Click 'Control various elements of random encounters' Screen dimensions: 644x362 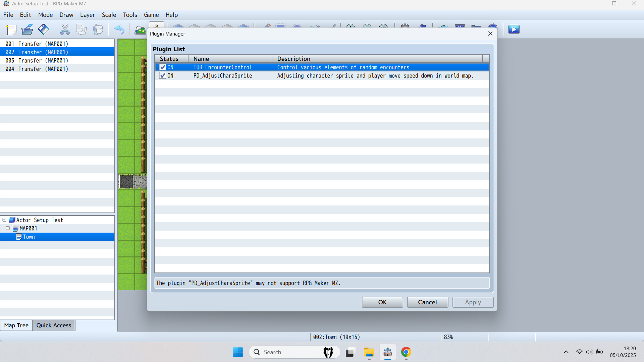[343, 67]
